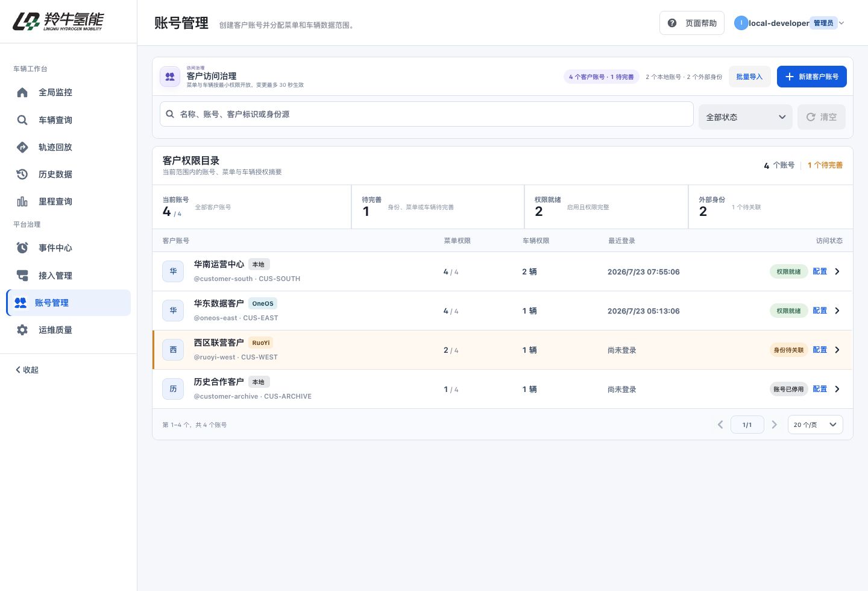Click the 批量导入 button

coord(749,77)
